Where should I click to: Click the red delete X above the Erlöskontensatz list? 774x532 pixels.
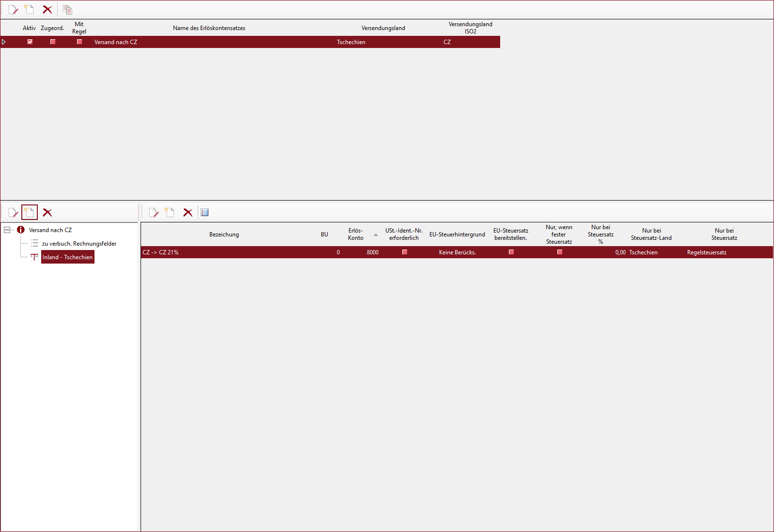[47, 10]
